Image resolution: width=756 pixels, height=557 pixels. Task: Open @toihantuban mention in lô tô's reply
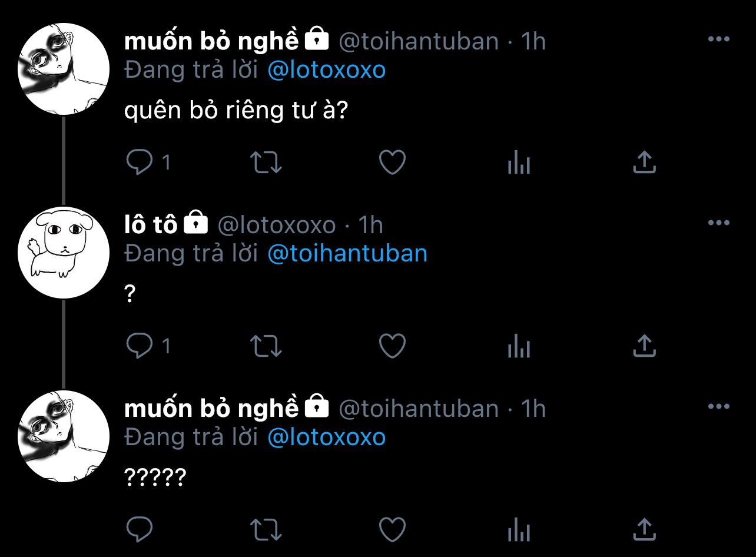coord(347,254)
